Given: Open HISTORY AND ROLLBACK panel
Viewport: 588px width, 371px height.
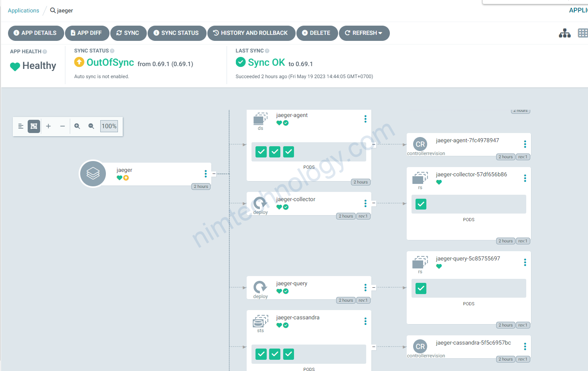Looking at the screenshot, I should point(251,33).
